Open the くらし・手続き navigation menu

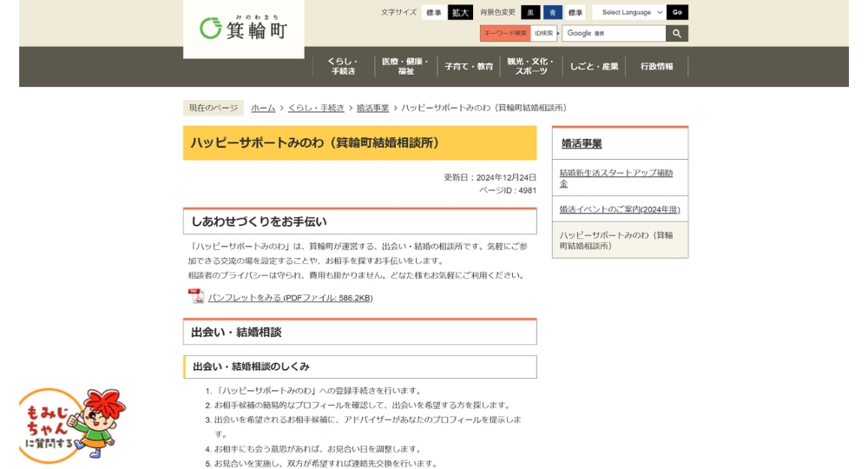click(x=343, y=66)
